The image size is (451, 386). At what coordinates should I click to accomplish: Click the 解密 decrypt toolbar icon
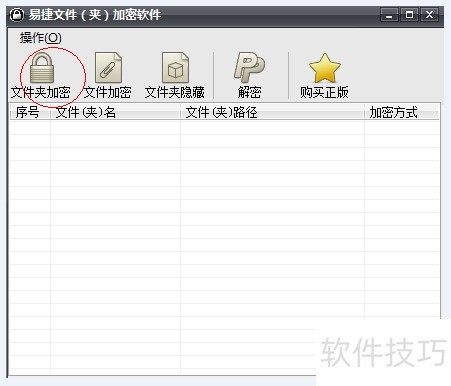[x=249, y=67]
